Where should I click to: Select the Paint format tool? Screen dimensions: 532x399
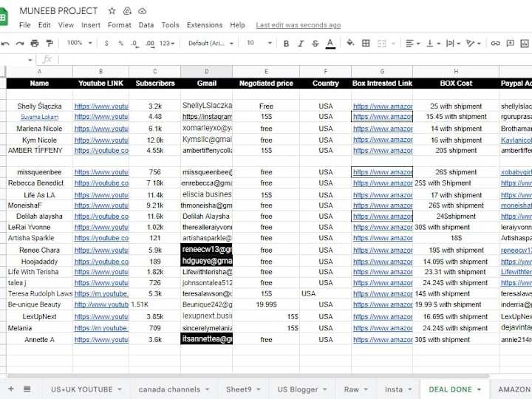tap(50, 43)
